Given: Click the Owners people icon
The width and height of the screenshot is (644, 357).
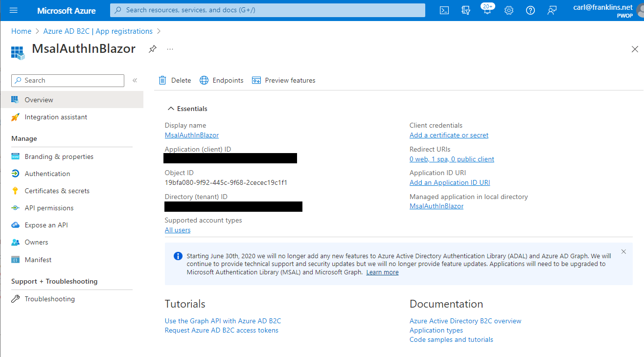Looking at the screenshot, I should [15, 242].
